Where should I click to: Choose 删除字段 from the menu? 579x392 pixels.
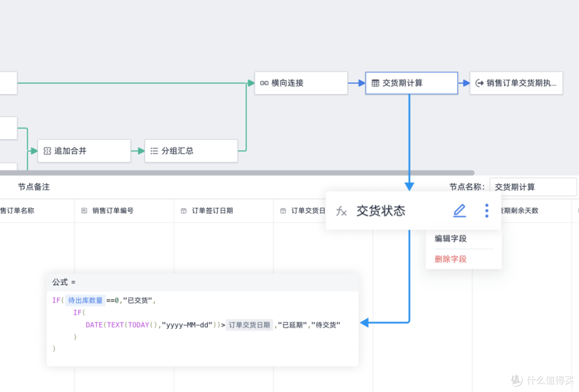[x=450, y=259]
